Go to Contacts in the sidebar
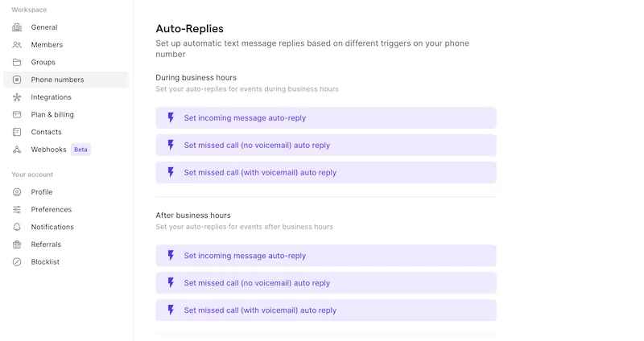The image size is (644, 341). pos(46,132)
